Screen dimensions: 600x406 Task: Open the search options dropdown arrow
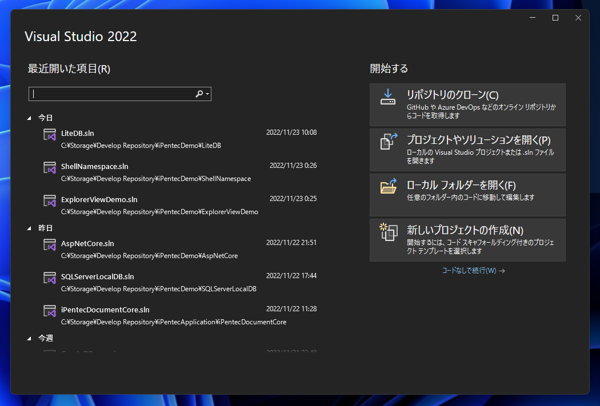207,94
